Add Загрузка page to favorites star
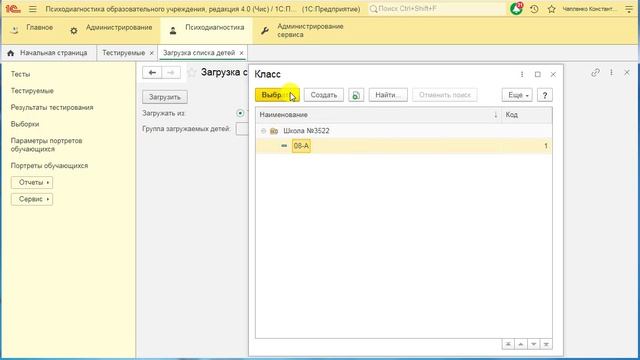 191,73
